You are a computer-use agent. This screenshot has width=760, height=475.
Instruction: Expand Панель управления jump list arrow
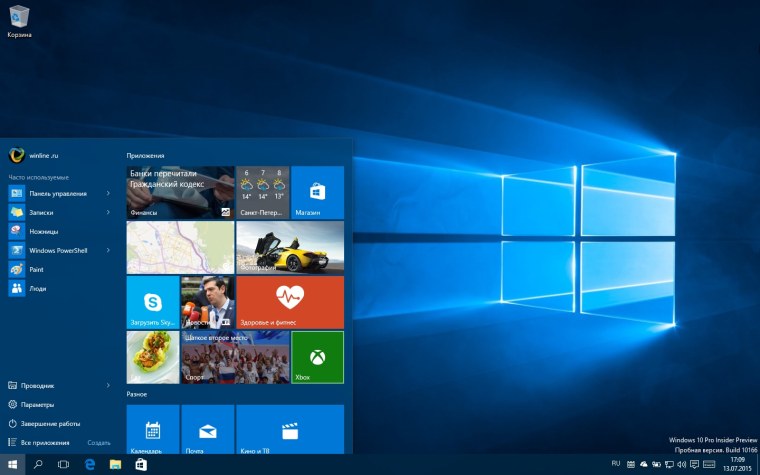(108, 193)
